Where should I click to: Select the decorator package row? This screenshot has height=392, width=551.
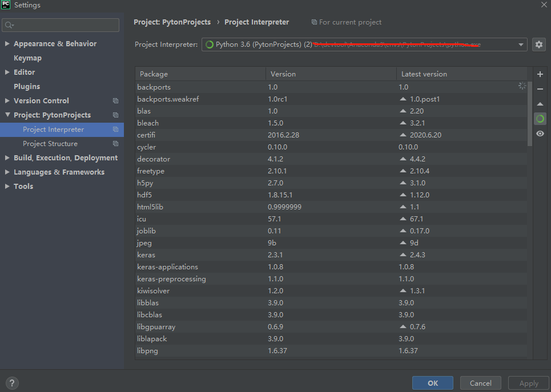coord(331,159)
